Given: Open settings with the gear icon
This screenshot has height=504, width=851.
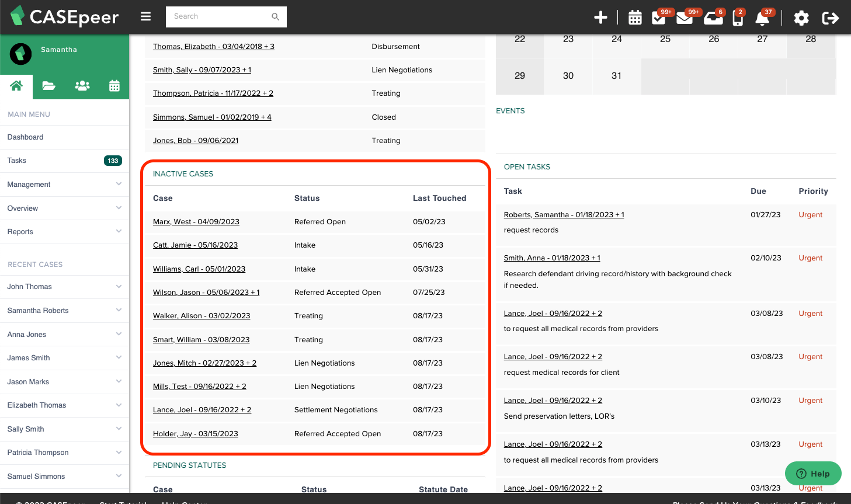Looking at the screenshot, I should coord(801,18).
